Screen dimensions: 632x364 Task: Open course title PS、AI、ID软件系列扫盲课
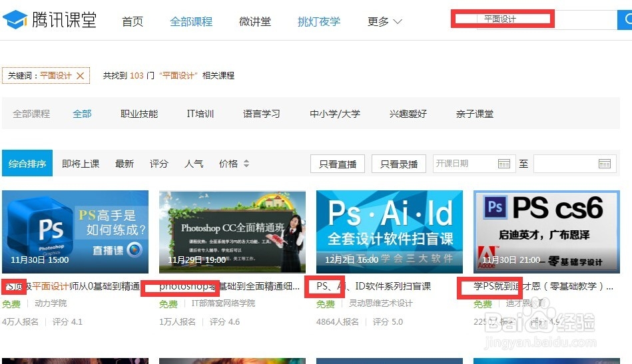(x=374, y=286)
